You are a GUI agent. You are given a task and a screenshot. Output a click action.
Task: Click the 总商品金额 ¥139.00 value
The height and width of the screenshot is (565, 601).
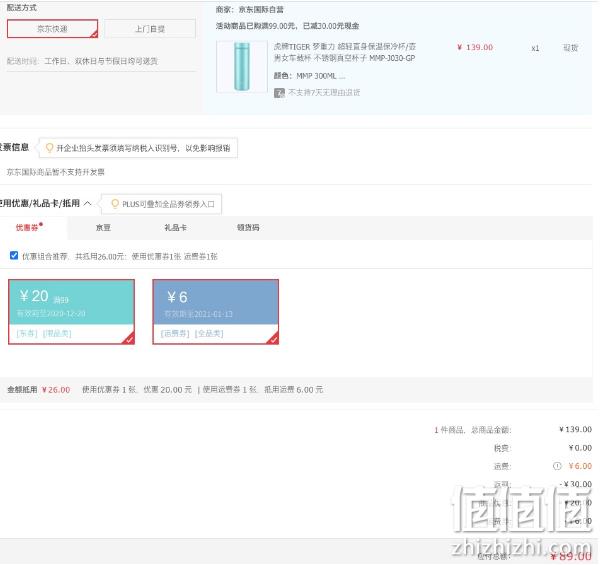(x=575, y=429)
